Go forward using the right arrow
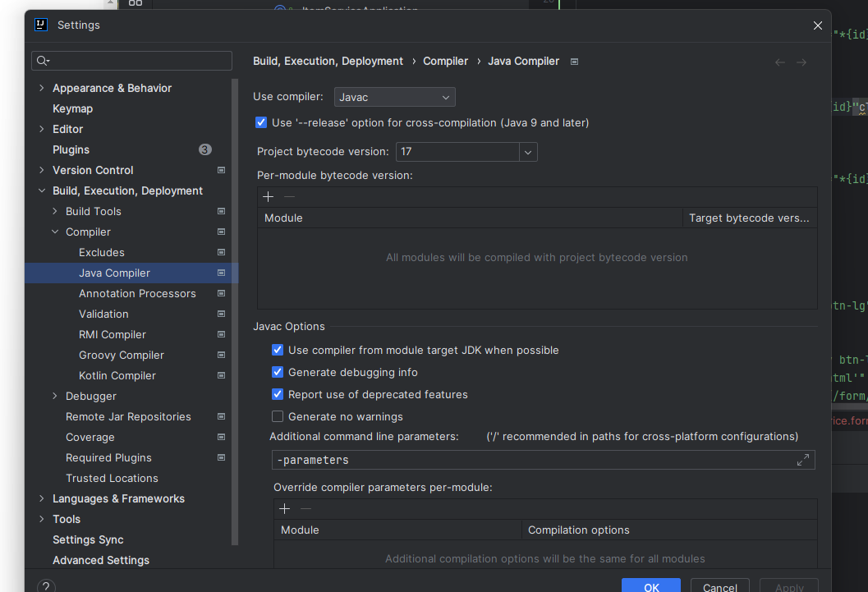868x592 pixels. point(801,62)
